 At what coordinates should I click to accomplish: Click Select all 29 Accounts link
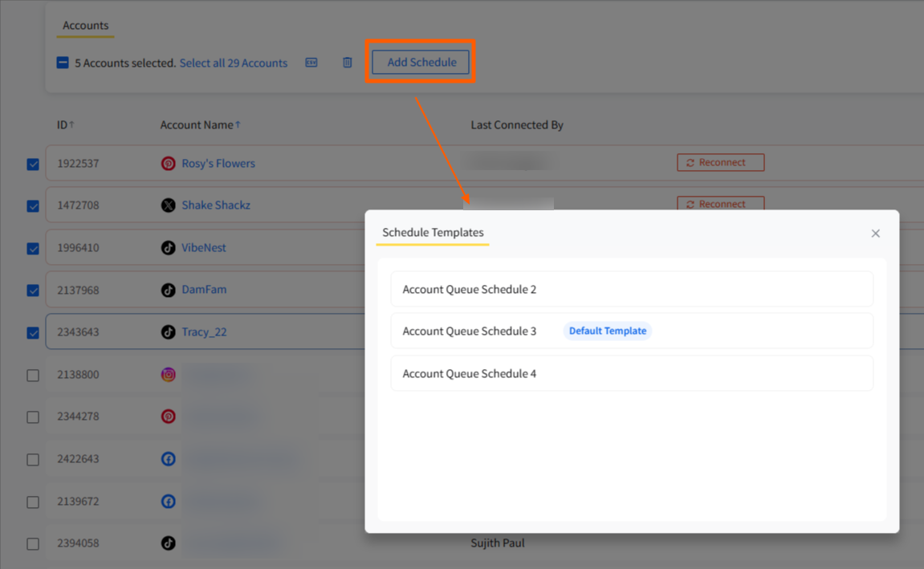pos(234,63)
